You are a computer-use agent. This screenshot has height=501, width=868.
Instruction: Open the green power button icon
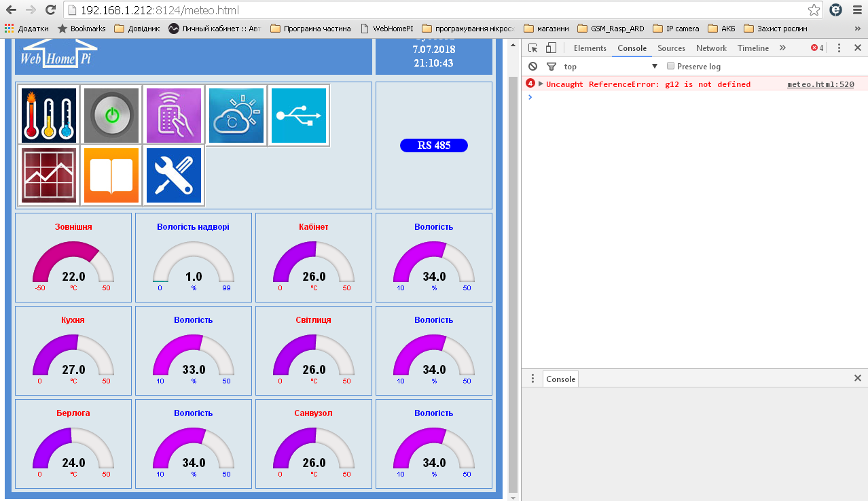pyautogui.click(x=111, y=115)
